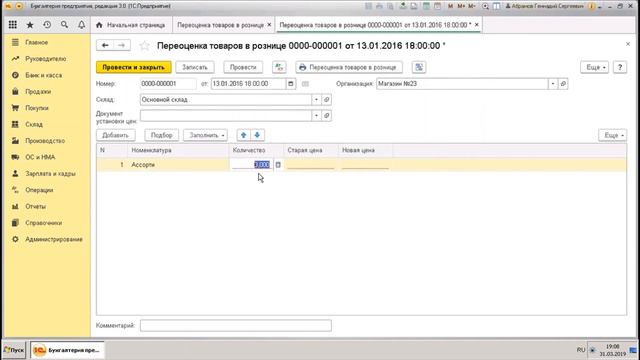640x360 pixels.
Task: Open Отчеты section
Action: point(36,206)
